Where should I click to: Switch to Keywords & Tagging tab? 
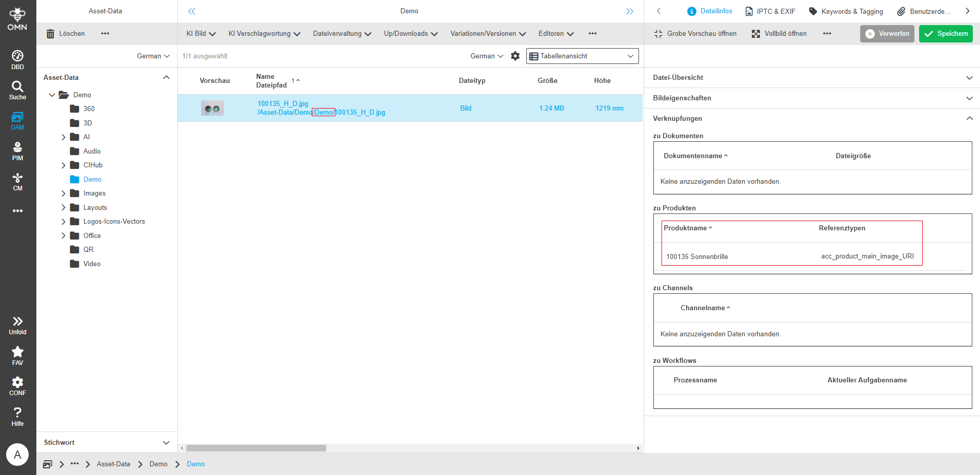click(x=845, y=11)
